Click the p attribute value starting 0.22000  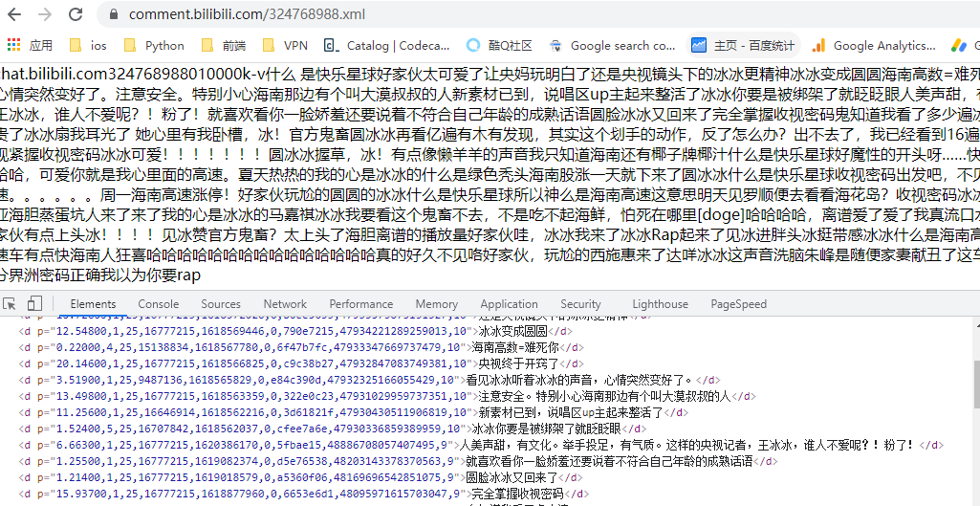(258, 348)
